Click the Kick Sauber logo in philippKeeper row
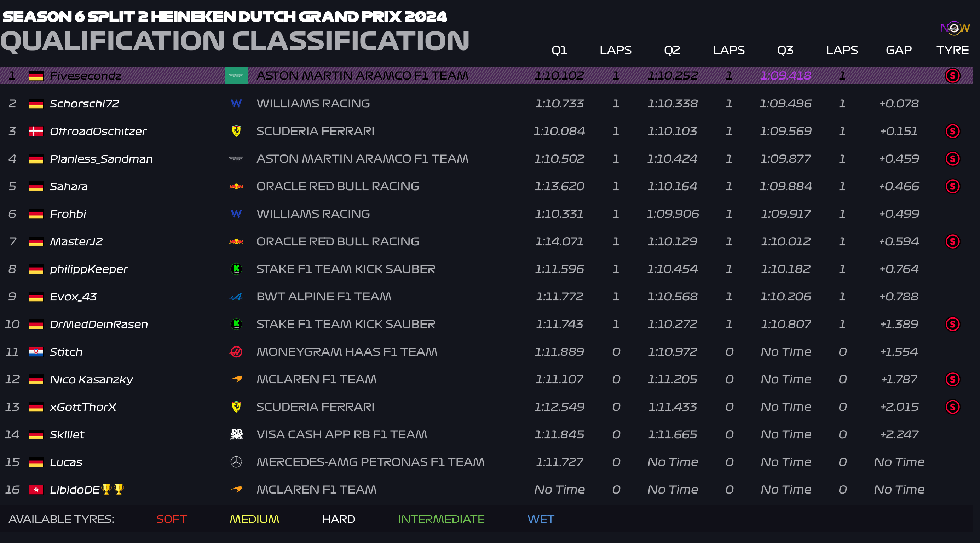The image size is (980, 543). (236, 269)
